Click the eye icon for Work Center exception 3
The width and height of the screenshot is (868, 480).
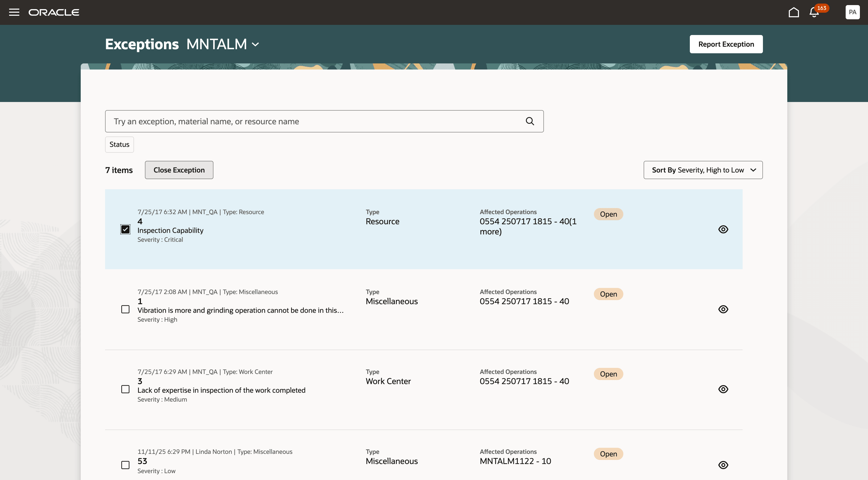click(723, 389)
